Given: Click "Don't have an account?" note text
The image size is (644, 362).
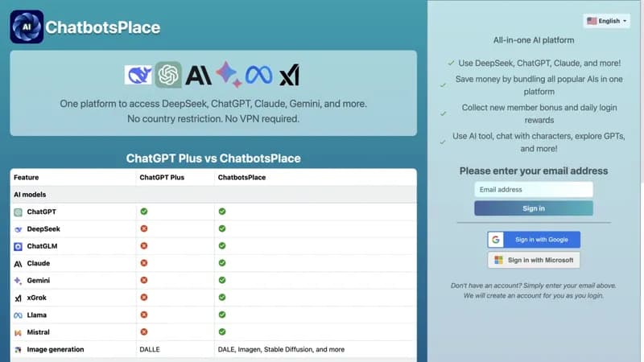Looking at the screenshot, I should point(534,290).
